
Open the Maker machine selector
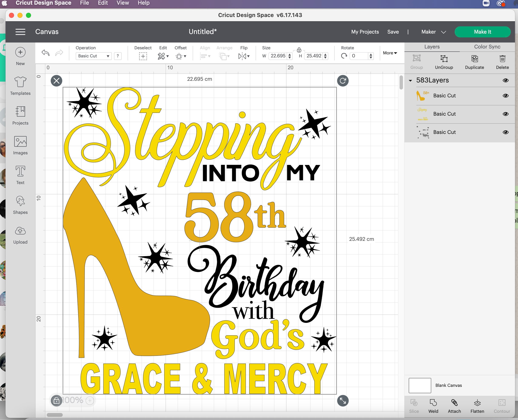434,32
